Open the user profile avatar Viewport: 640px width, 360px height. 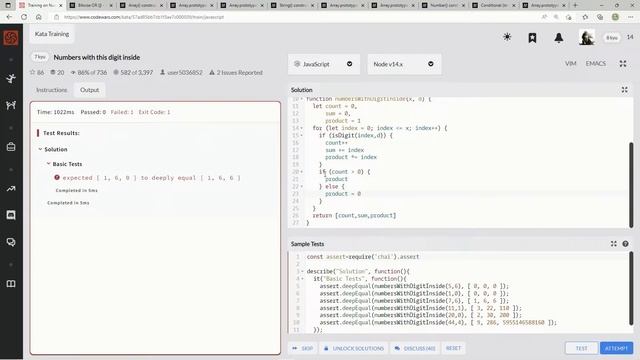coord(587,38)
